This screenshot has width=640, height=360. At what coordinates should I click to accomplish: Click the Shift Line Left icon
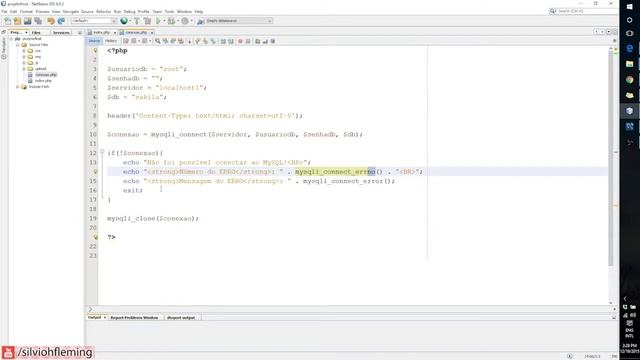(223, 41)
